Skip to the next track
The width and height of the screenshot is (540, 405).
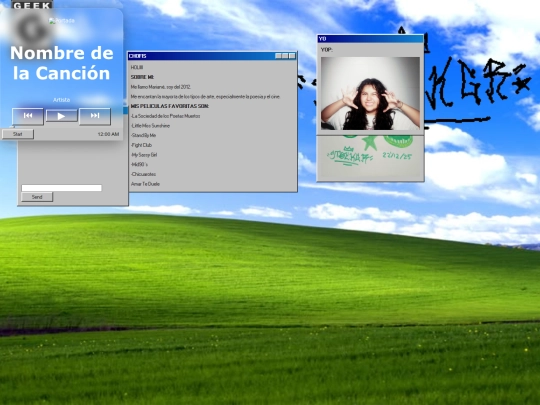pyautogui.click(x=95, y=116)
